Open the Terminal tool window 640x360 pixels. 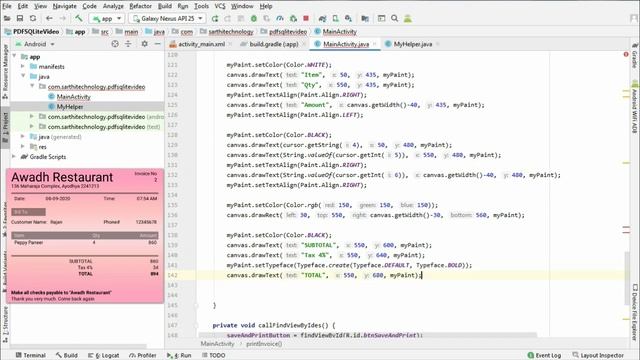coord(31,355)
